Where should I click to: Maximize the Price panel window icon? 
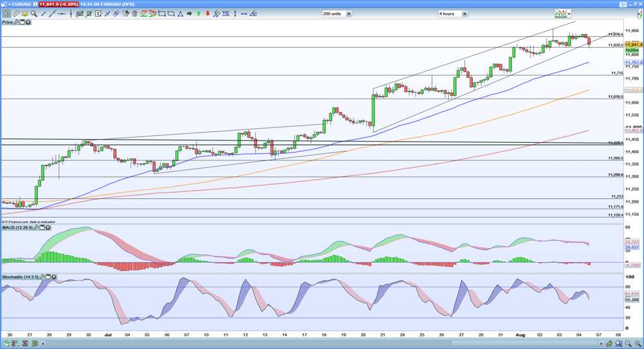pyautogui.click(x=22, y=22)
